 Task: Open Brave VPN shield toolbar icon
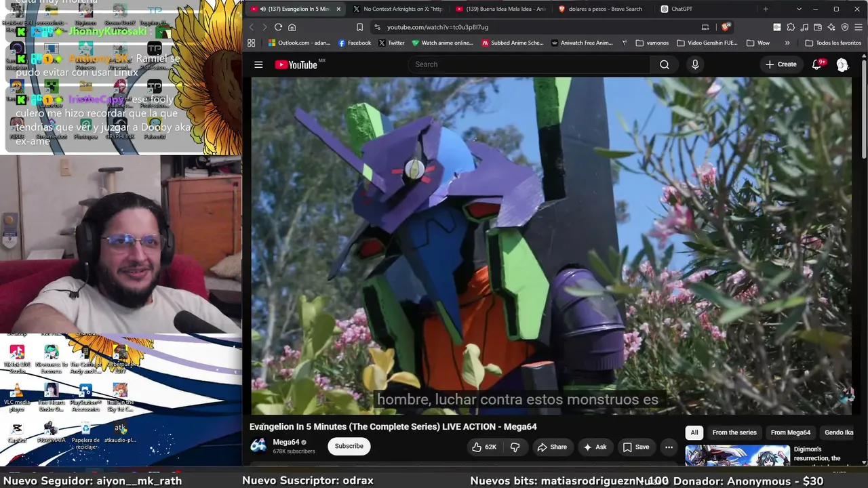tap(845, 27)
